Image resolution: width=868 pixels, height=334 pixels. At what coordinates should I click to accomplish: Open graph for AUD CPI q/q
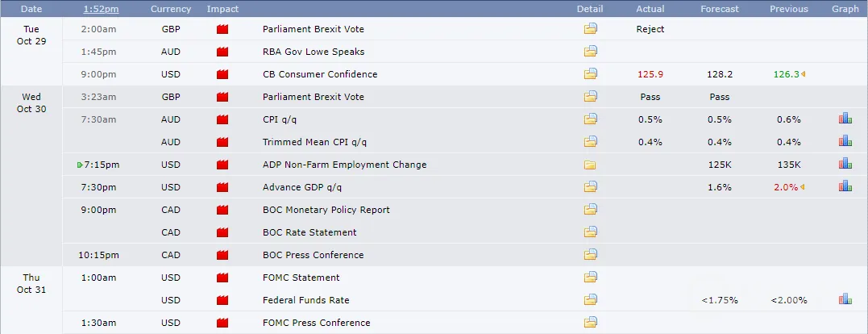tap(845, 119)
